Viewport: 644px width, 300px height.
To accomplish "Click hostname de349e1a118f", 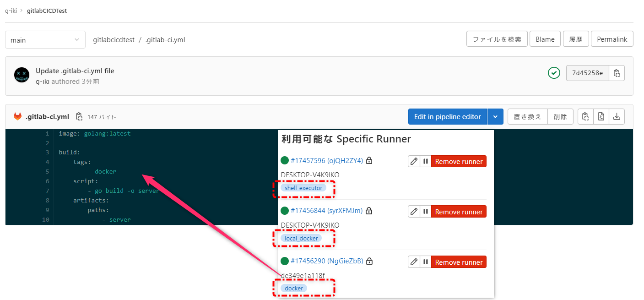I will (x=303, y=275).
